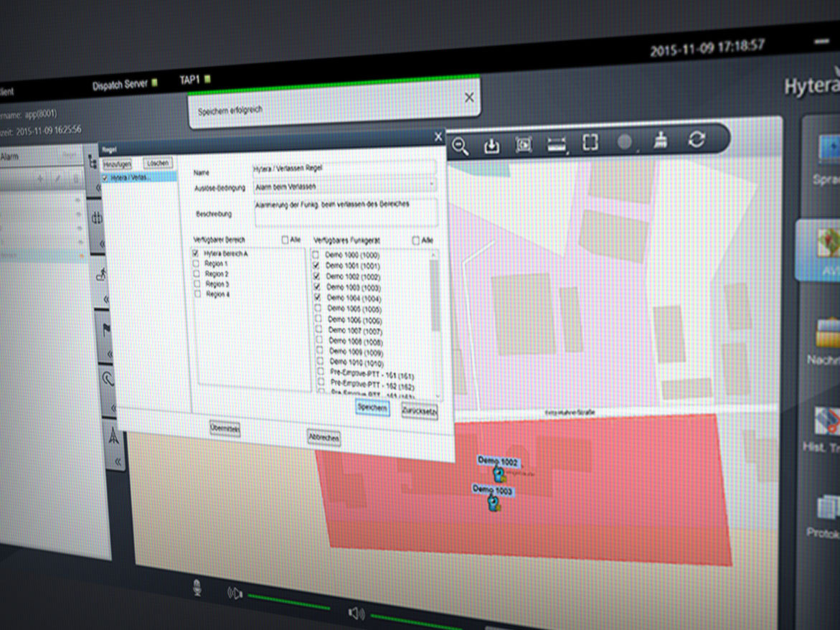840x630 pixels.
Task: Click the broom clear icon
Action: click(661, 141)
